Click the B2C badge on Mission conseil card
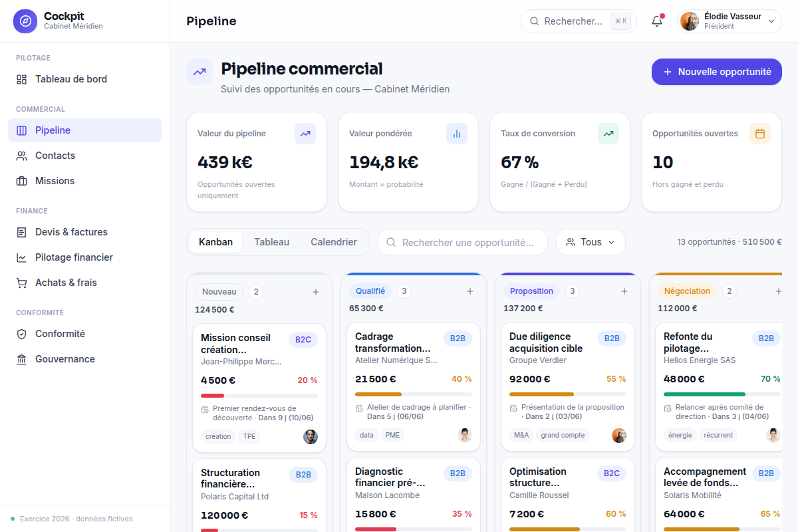 (x=303, y=340)
